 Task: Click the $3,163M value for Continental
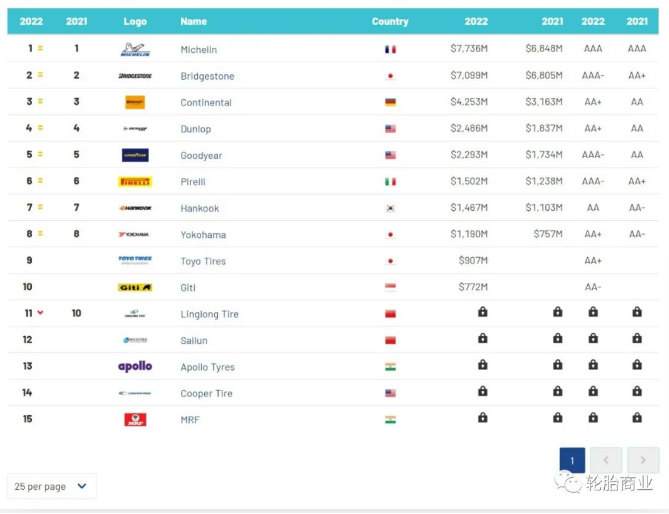[x=544, y=102]
